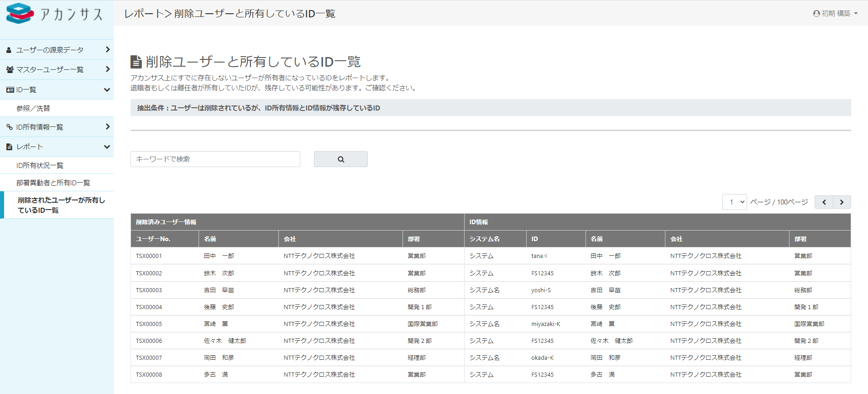
Task: Click the ページ / 100ページ label
Action: [x=779, y=202]
